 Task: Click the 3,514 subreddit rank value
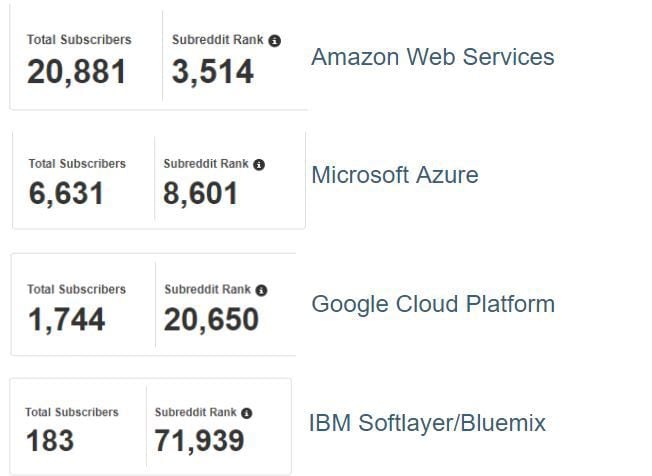pyautogui.click(x=212, y=72)
